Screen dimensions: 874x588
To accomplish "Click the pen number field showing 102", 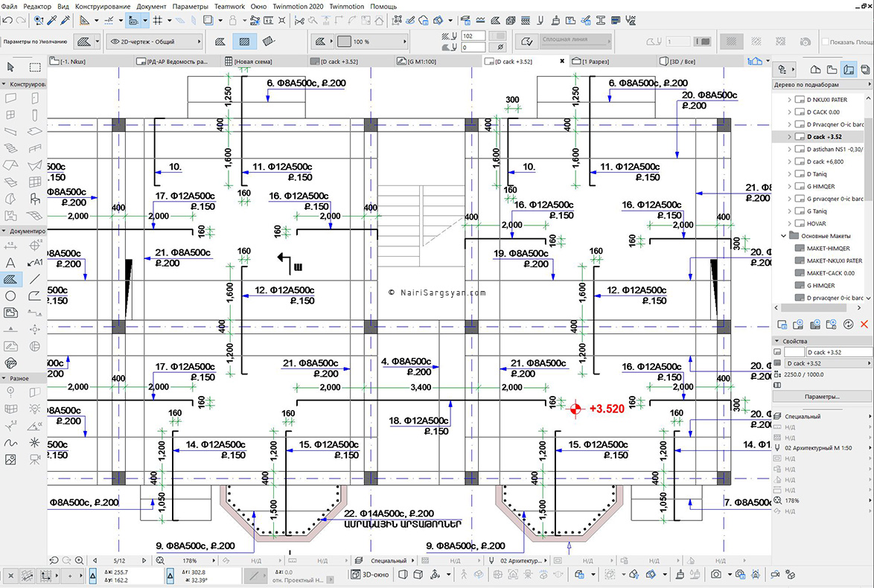I will (x=473, y=36).
